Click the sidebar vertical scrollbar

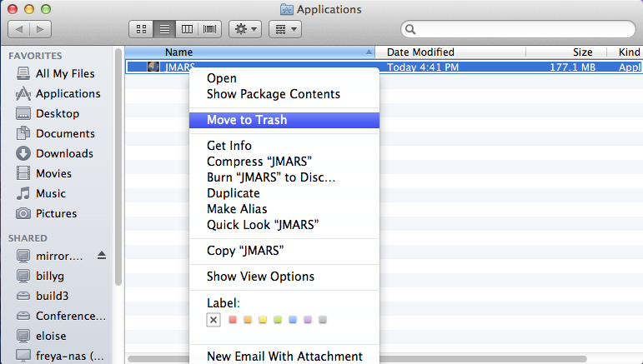[x=118, y=167]
